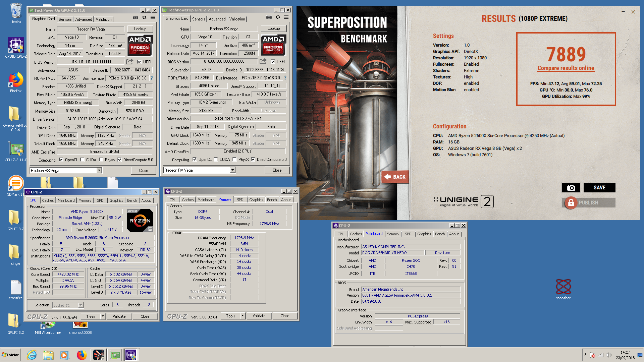Open the CPUID CPU-Z desktop shortcut

(16, 48)
